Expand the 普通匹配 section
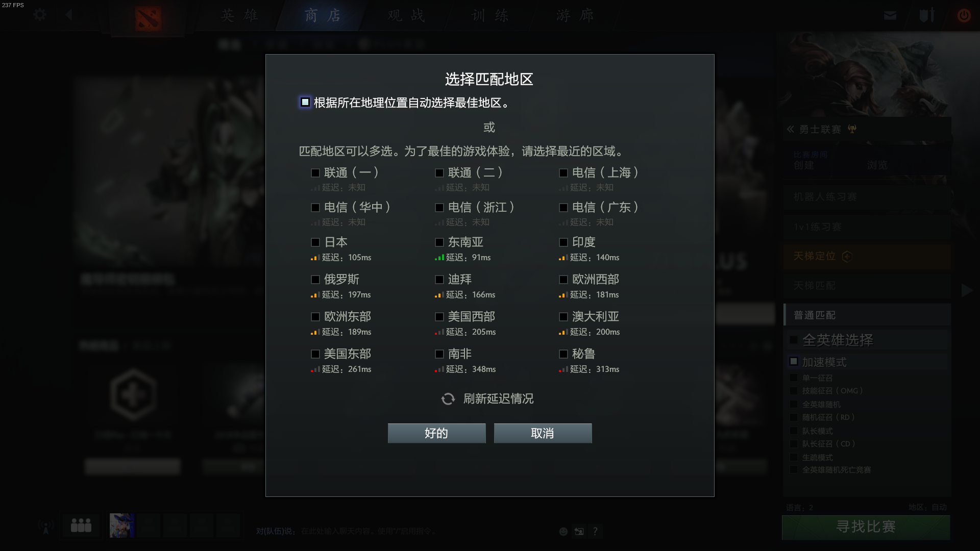This screenshot has width=980, height=551. coord(867,315)
